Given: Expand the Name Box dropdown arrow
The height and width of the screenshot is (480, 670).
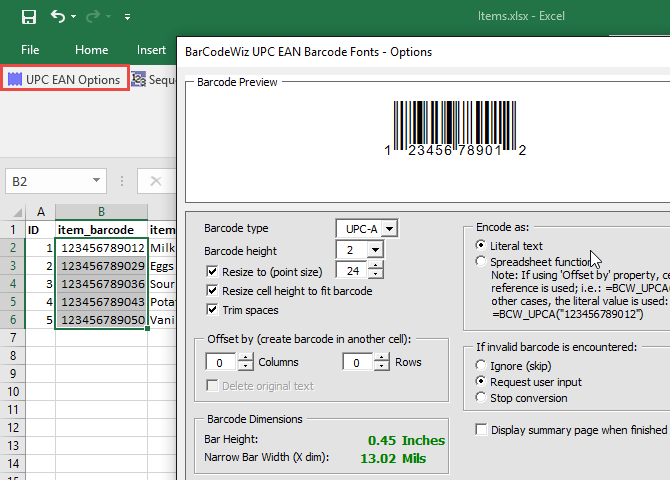Looking at the screenshot, I should pos(97,181).
